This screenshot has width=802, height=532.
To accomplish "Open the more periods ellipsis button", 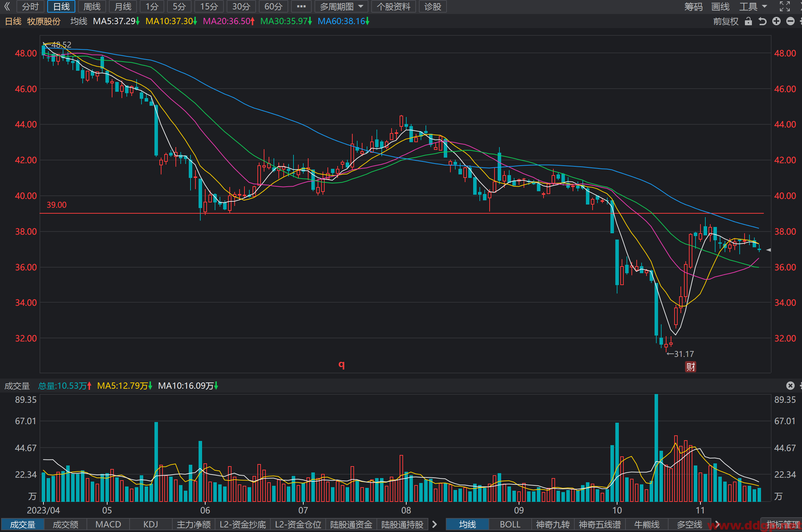I will coord(301,7).
